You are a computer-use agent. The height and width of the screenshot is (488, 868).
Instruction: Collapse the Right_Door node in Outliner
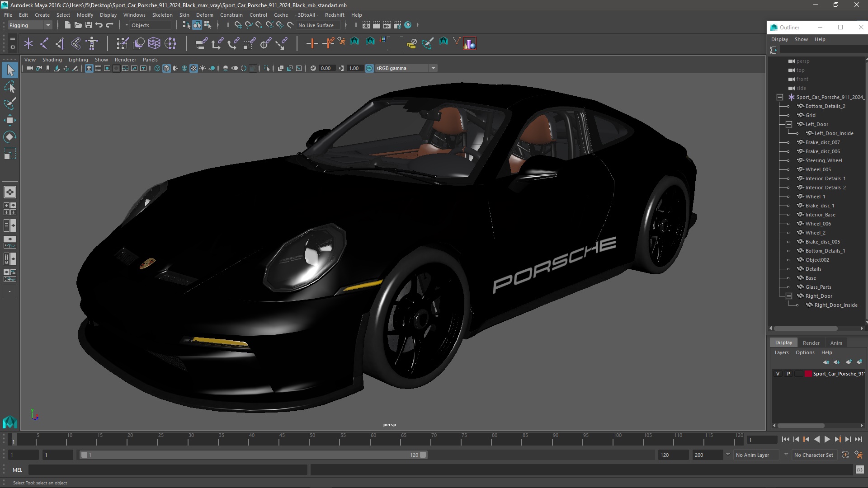(x=789, y=296)
